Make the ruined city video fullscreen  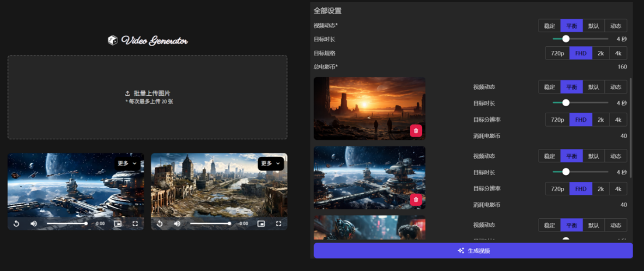click(x=279, y=223)
